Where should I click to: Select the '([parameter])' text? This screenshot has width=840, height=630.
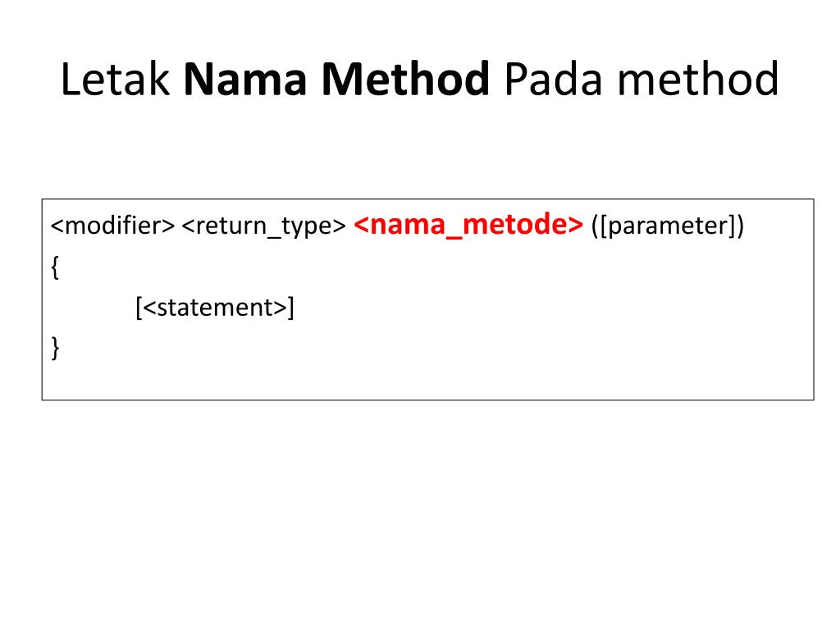tap(667, 226)
